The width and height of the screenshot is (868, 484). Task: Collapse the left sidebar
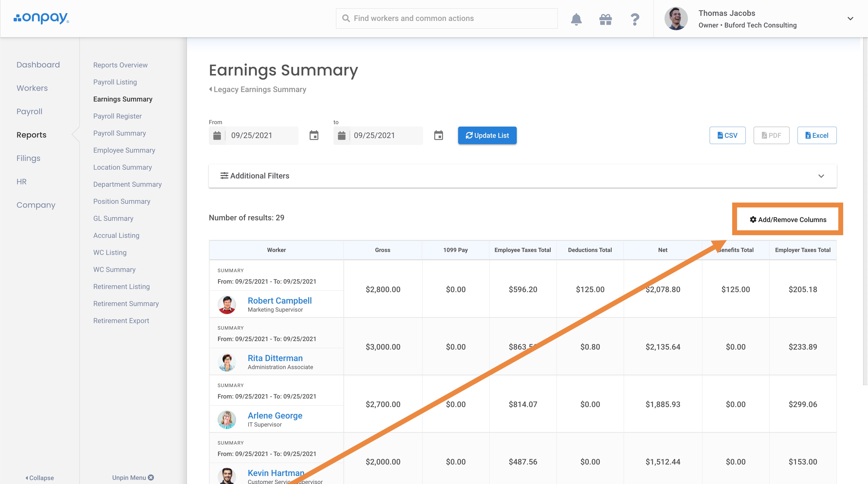tap(40, 478)
